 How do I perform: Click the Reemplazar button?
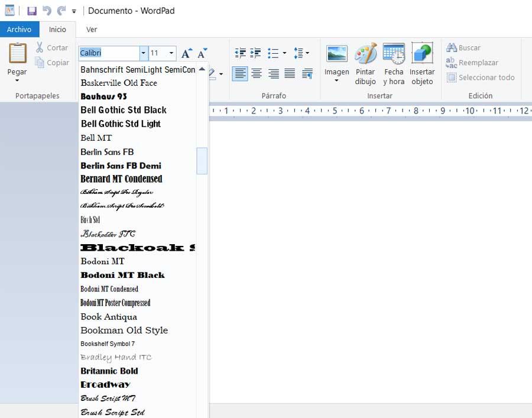coord(472,63)
